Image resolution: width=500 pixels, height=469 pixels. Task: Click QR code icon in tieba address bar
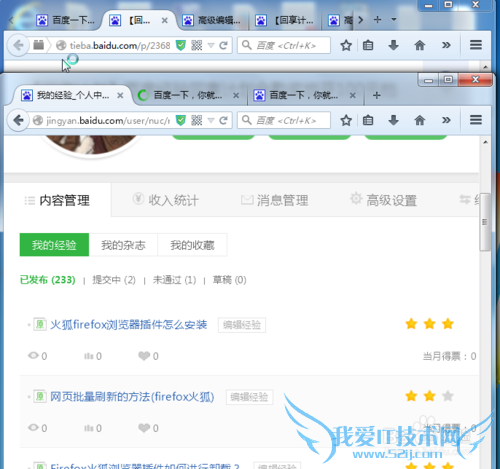click(197, 45)
